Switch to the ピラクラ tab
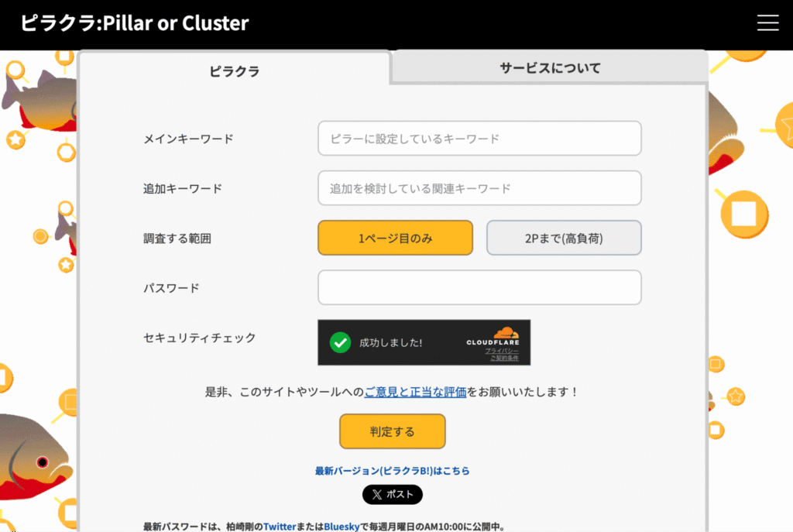793x532 pixels. 234,71
